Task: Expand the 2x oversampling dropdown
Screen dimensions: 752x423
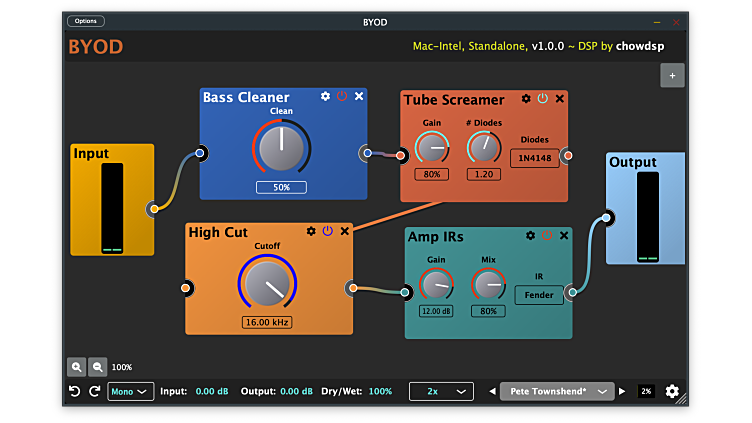Action: [x=441, y=391]
